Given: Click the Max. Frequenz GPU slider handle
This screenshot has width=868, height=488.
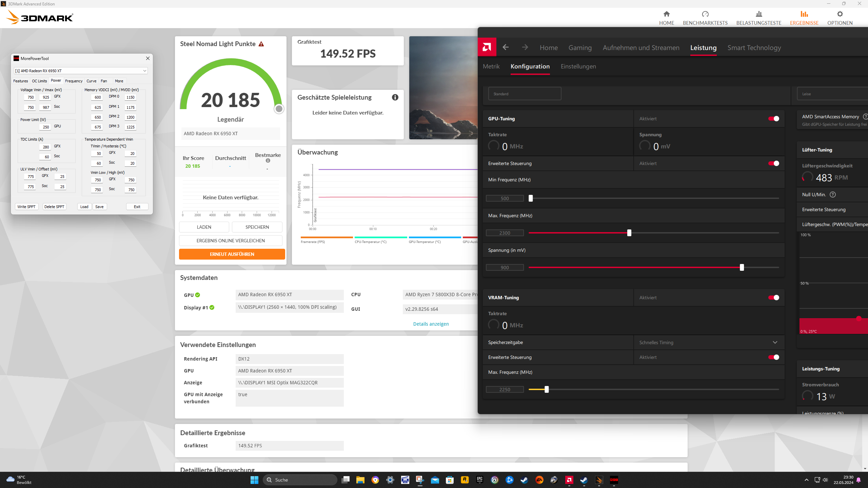Looking at the screenshot, I should 629,233.
